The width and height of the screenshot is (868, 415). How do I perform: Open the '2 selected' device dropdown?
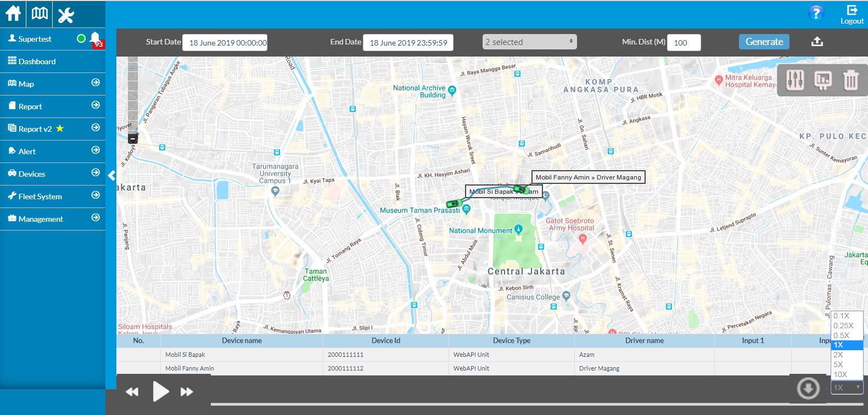point(529,42)
